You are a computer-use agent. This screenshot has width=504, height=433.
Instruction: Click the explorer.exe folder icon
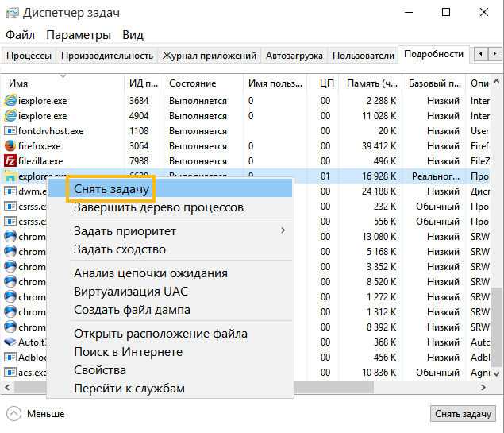[x=10, y=176]
